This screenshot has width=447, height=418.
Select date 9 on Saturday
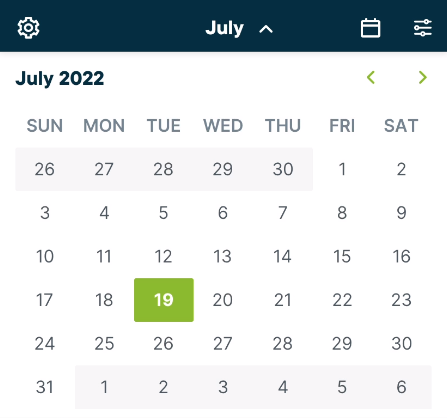[401, 213]
